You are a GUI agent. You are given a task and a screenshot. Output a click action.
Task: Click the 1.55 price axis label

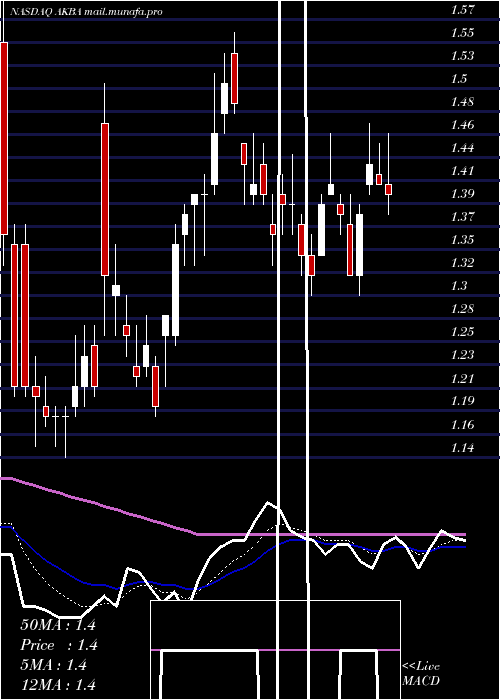point(462,33)
